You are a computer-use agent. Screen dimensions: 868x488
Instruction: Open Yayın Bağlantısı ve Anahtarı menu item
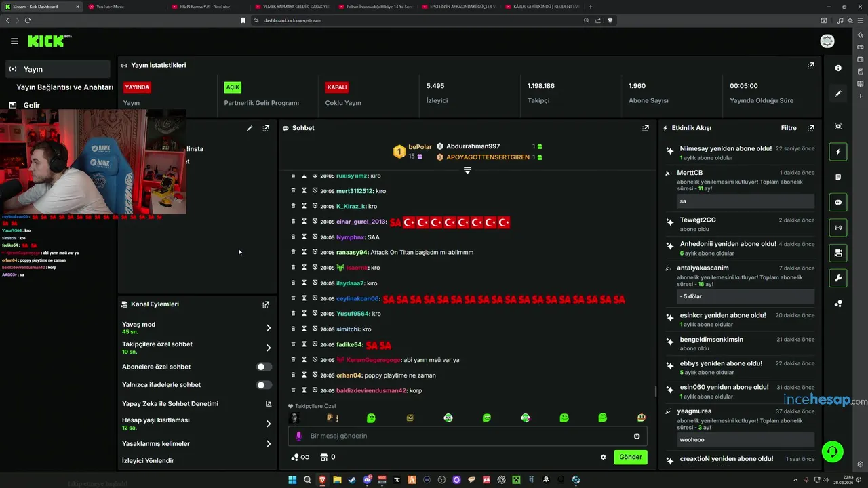click(x=64, y=87)
